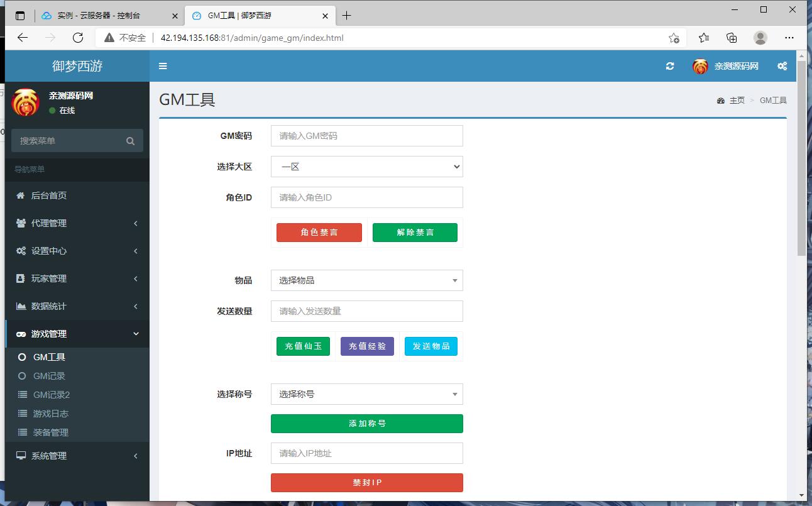
Task: Click the refresh icon in the top bar
Action: pos(671,65)
